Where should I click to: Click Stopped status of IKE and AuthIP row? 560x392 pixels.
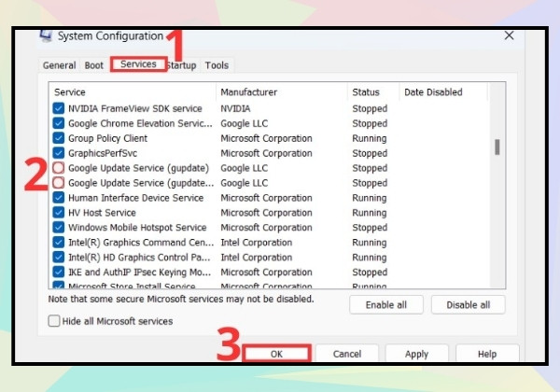coord(370,272)
